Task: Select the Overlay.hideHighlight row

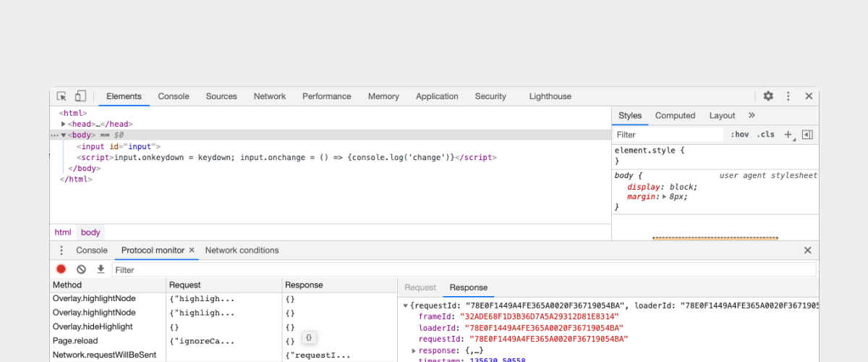Action: (x=224, y=327)
